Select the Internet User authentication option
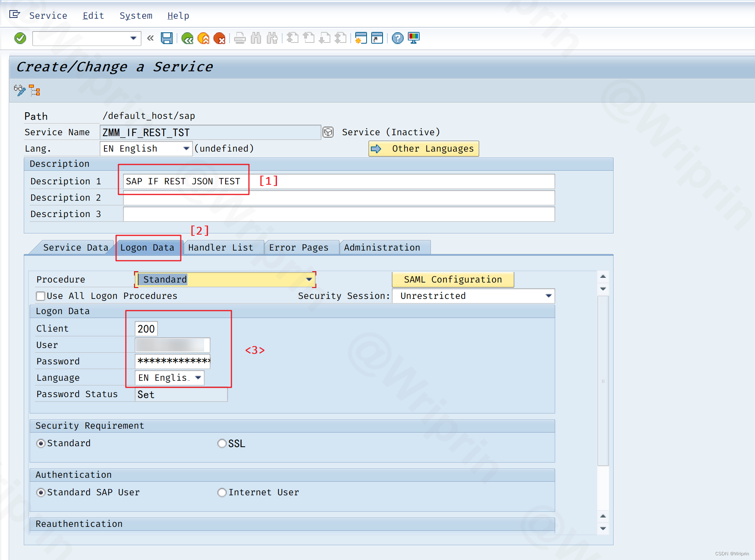The height and width of the screenshot is (560, 755). coord(222,492)
